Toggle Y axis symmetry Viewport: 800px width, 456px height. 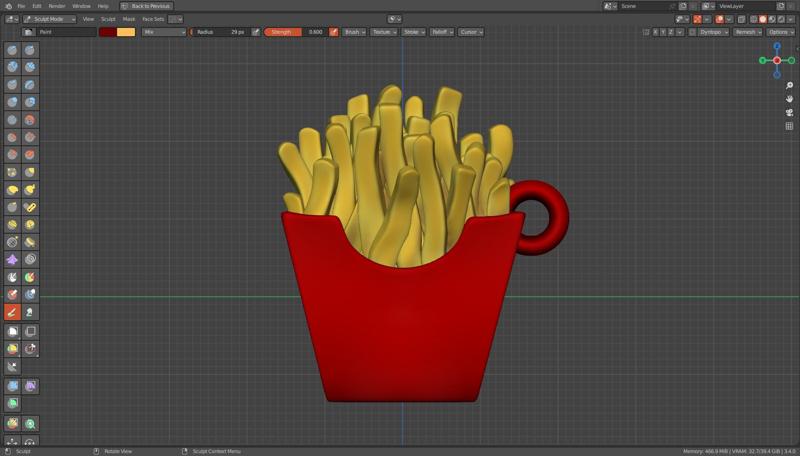(663, 32)
